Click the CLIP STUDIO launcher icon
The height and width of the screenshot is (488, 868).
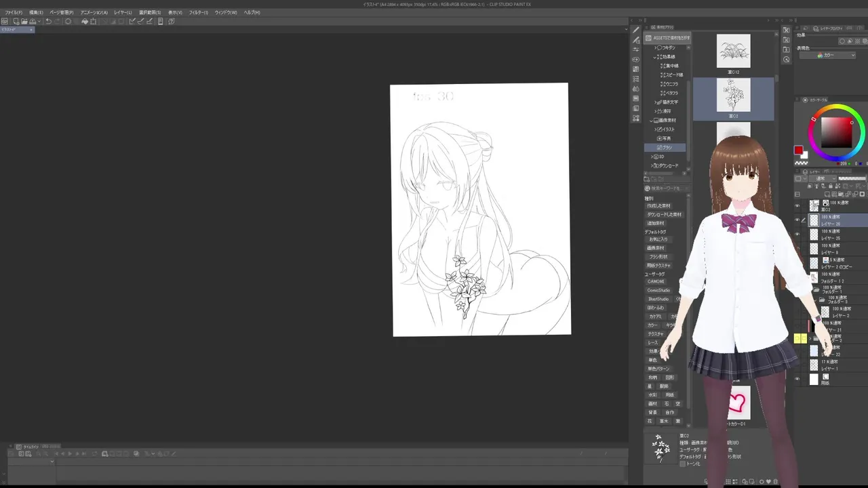click(5, 22)
